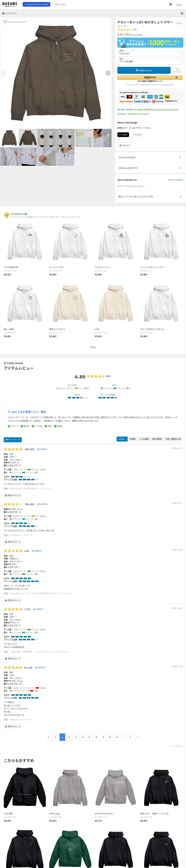Select the palette color chart thumbnail
Screen dimensions: 186x868
84,138
